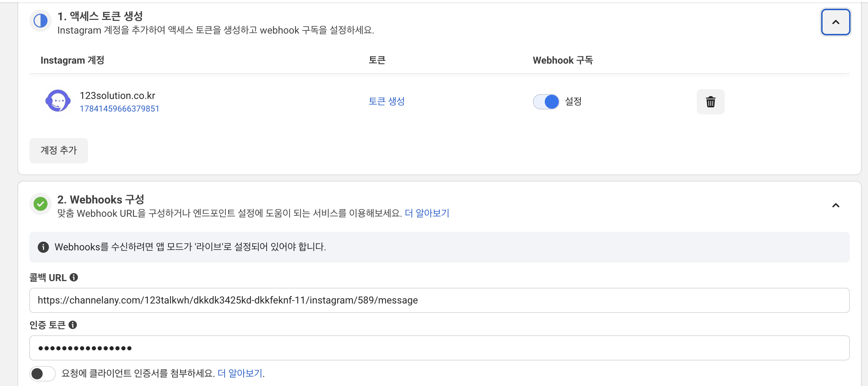Collapse the Webhooks 구성 section
The width and height of the screenshot is (868, 386).
[836, 205]
